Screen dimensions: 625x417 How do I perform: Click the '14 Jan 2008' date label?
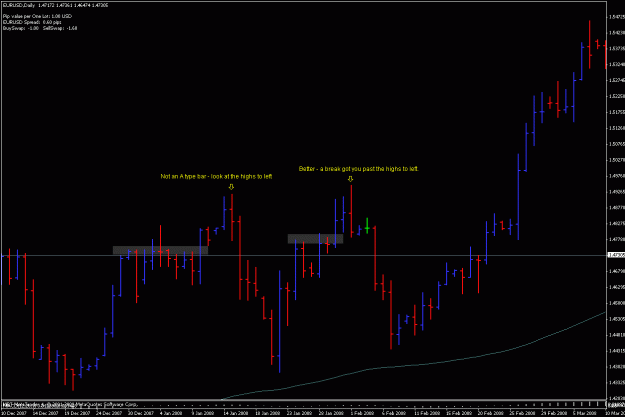coord(235,413)
